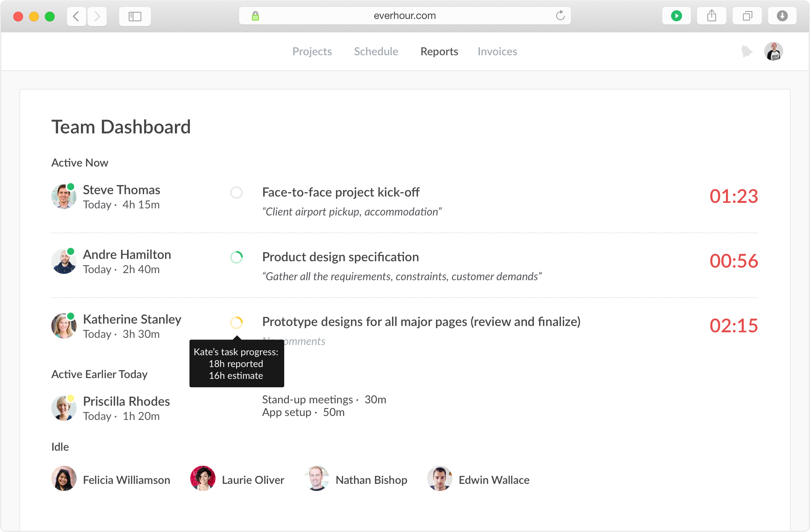Select Edwin Wallace's name in Idle
Screen dimensions: 810x532
(494, 480)
